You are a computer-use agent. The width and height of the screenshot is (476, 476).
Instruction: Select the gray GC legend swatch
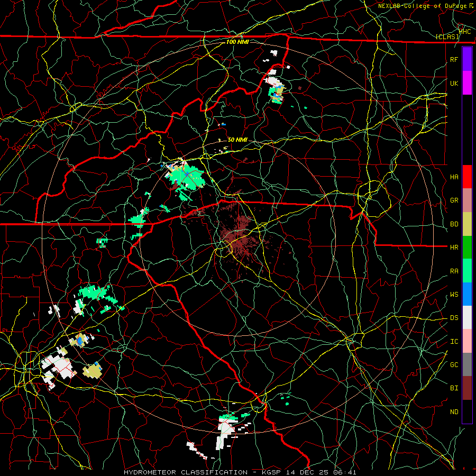coord(467,364)
